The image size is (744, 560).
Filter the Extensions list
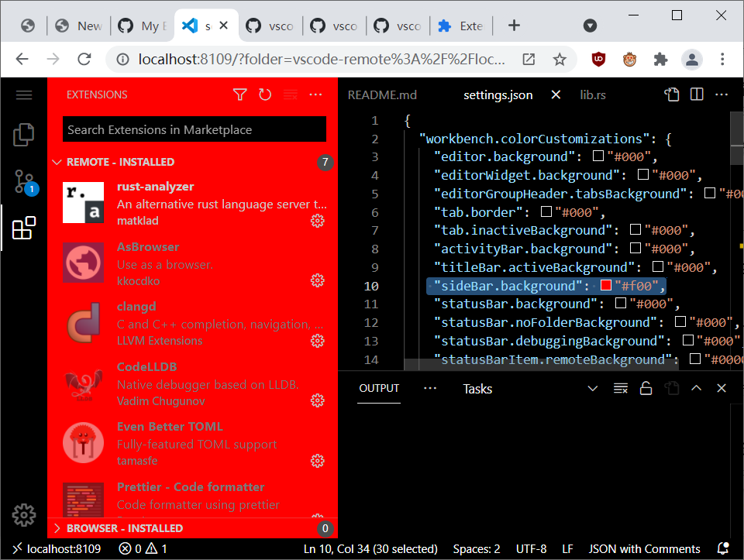(239, 94)
